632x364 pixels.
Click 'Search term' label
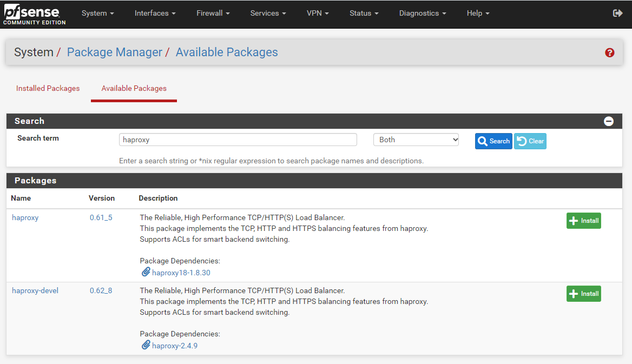tap(38, 138)
